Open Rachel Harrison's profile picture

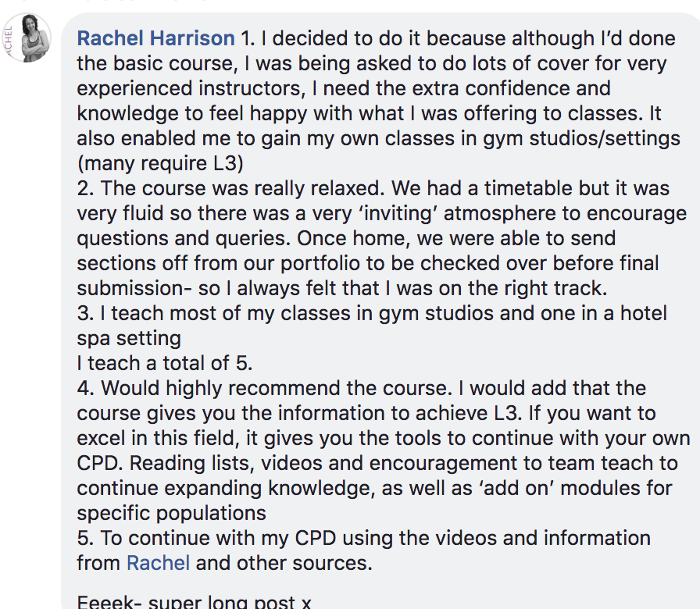point(27,38)
